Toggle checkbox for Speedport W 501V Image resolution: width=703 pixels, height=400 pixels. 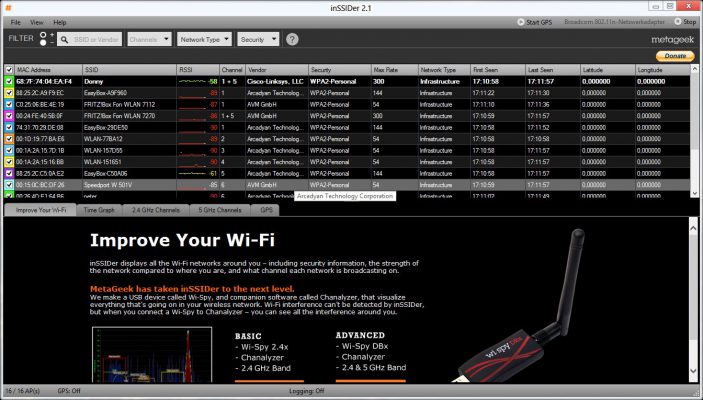(8, 185)
